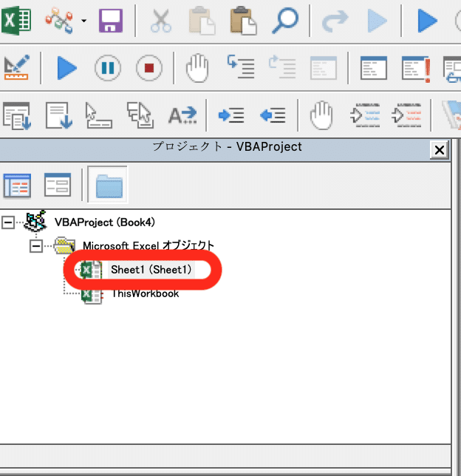Click the Comment Block icon

(365, 115)
